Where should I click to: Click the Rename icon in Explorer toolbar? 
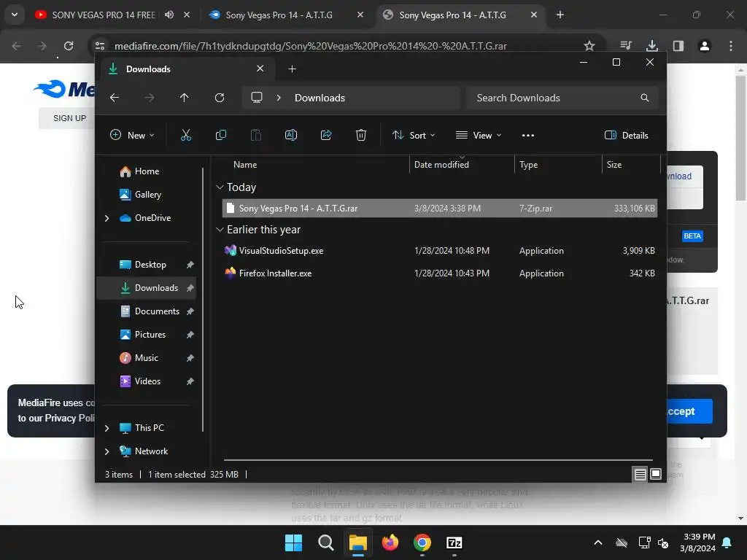click(290, 135)
